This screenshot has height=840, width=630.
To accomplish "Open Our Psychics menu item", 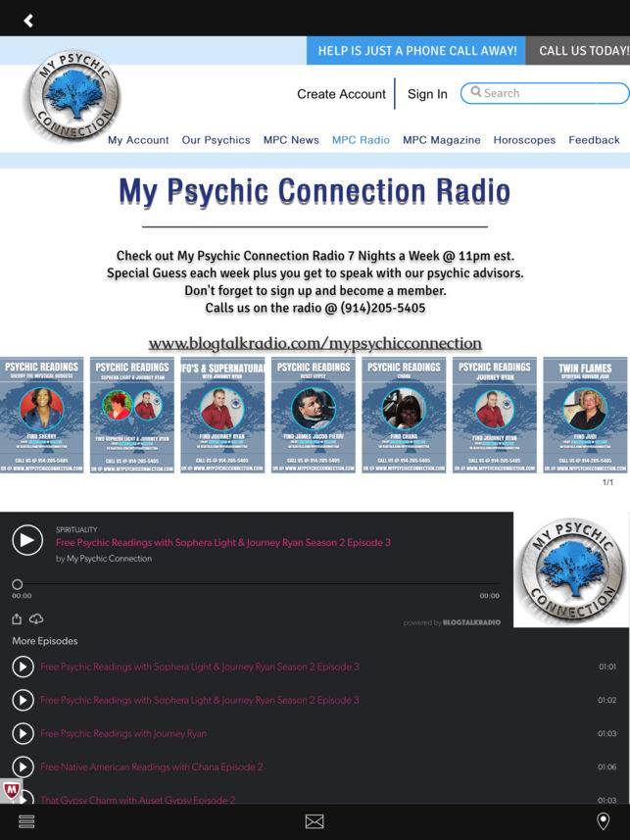I will tap(216, 140).
